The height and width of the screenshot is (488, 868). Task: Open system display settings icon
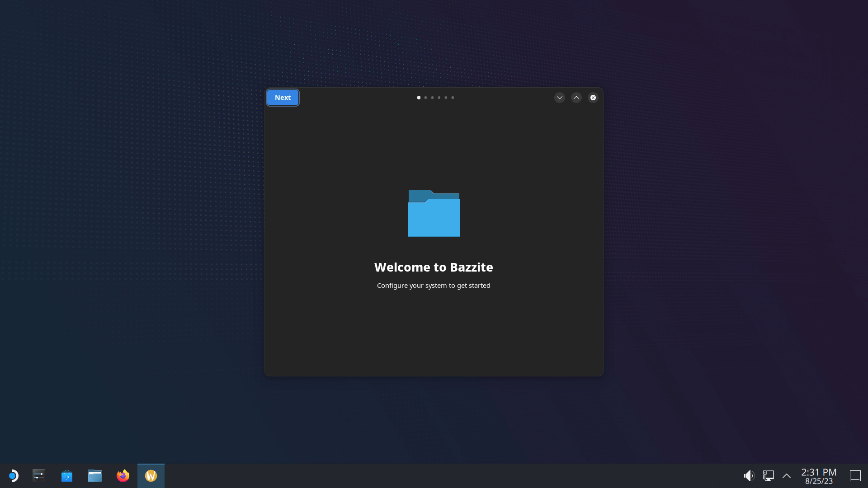(769, 475)
